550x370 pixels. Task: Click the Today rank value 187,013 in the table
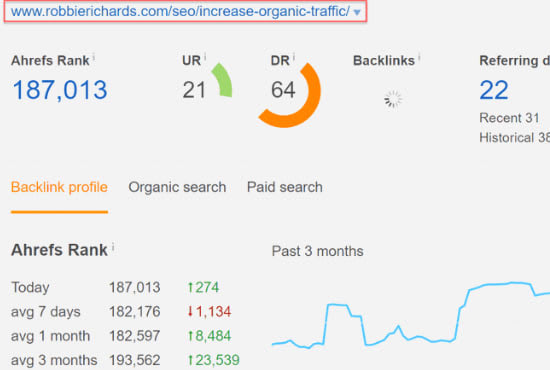click(135, 288)
